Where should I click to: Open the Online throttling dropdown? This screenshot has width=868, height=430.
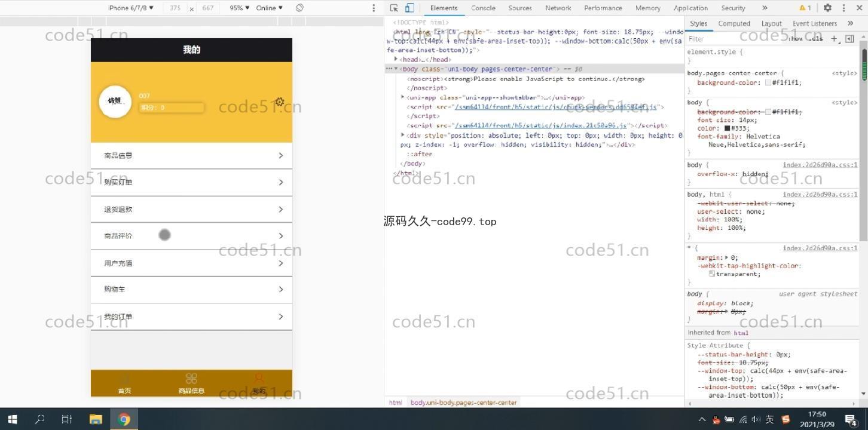(x=270, y=8)
